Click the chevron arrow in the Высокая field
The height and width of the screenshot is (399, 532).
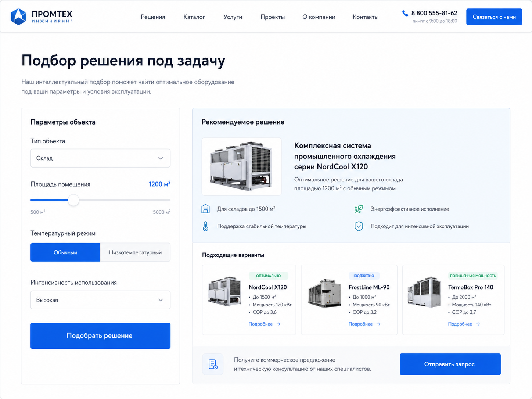(161, 300)
